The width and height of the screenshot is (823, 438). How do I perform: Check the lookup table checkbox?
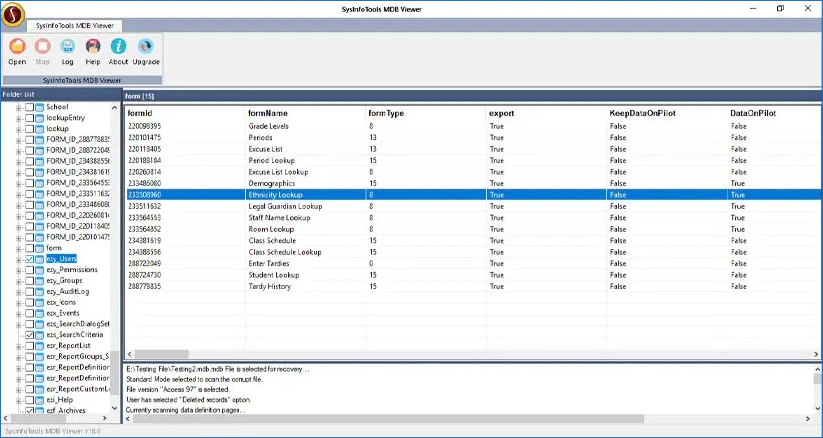[x=29, y=129]
